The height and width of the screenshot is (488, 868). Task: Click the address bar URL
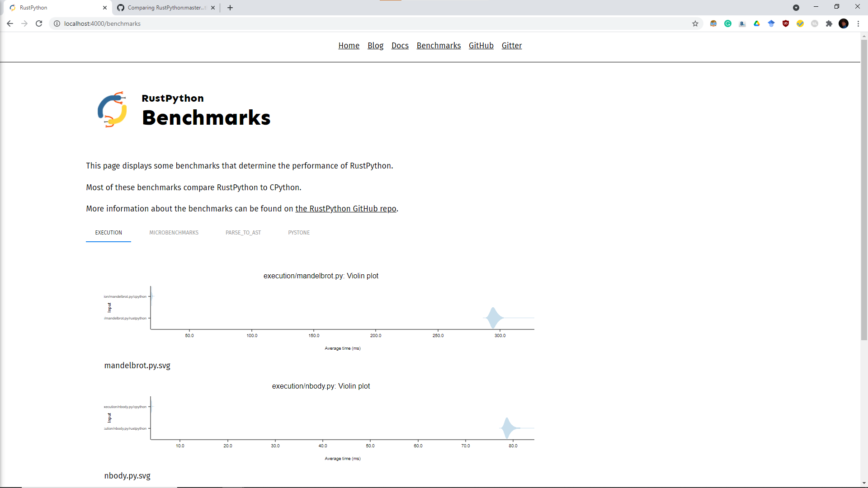coord(102,23)
